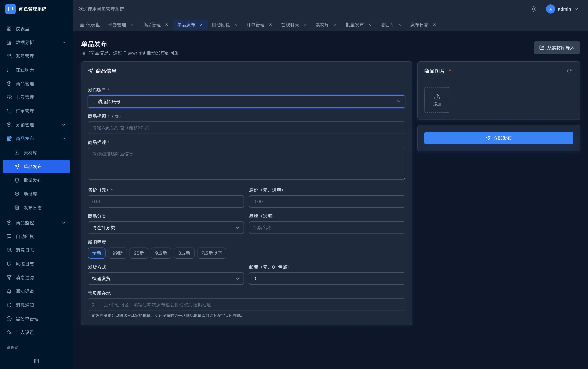
Task: Switch to the 订单管理 tab
Action: 255,25
